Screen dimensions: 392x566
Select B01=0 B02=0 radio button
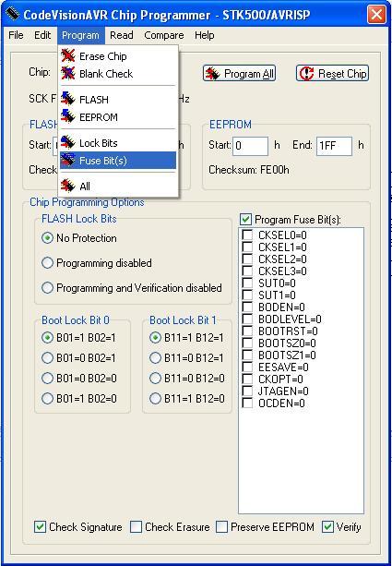(x=47, y=378)
